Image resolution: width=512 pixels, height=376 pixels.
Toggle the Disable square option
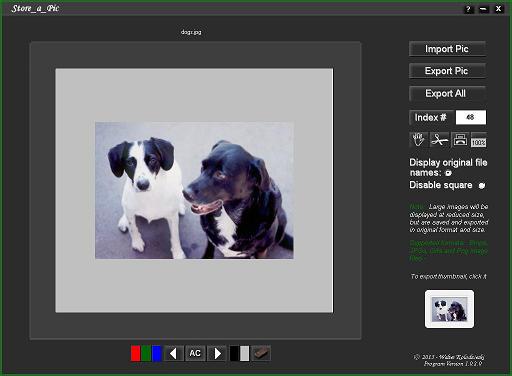pos(482,186)
